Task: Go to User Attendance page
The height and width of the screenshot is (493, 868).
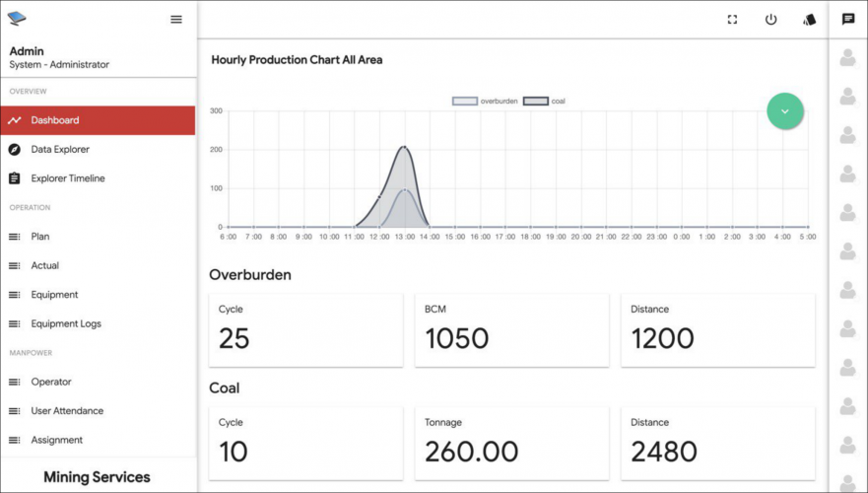Action: (x=66, y=411)
